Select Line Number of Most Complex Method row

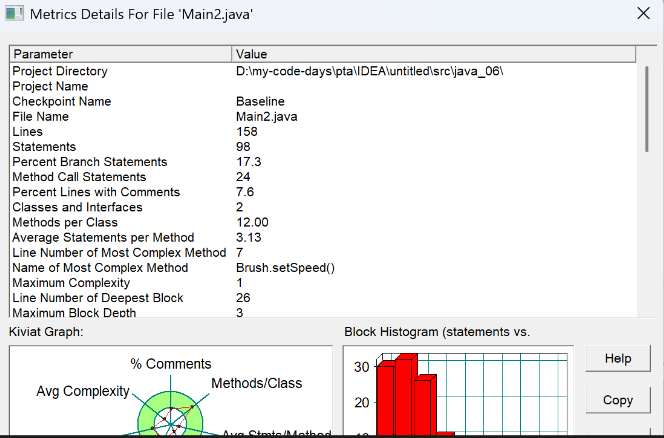323,253
